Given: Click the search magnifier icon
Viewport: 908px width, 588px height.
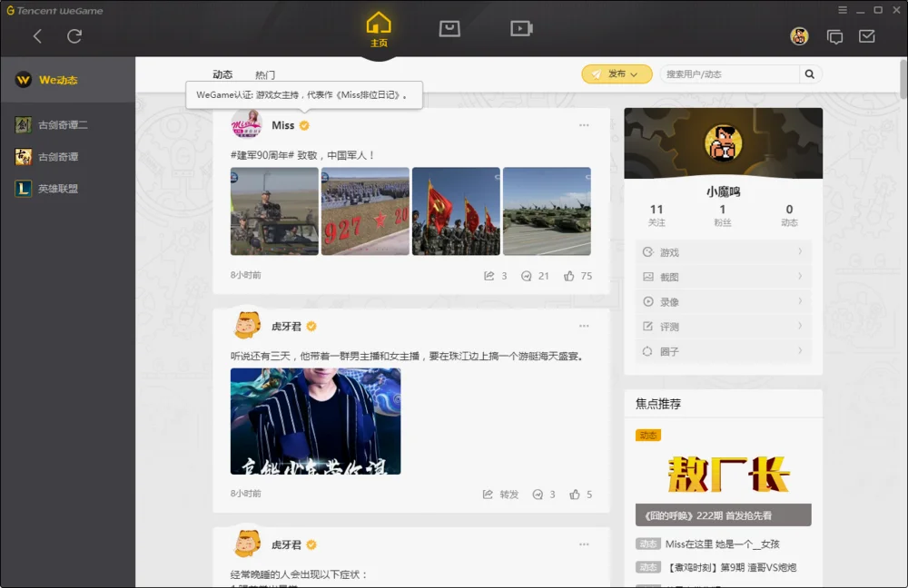Looking at the screenshot, I should pyautogui.click(x=810, y=74).
